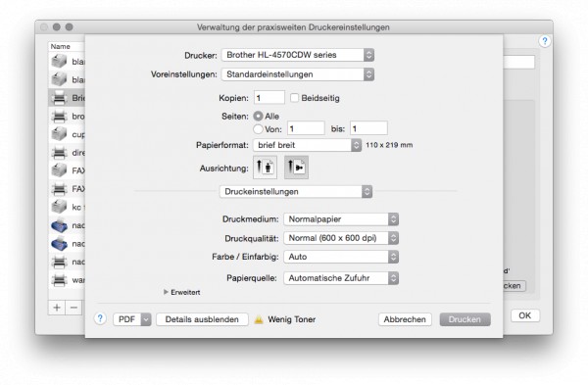Select the Von page range radio button
Viewport: 588px width, 385px height.
[x=258, y=129]
